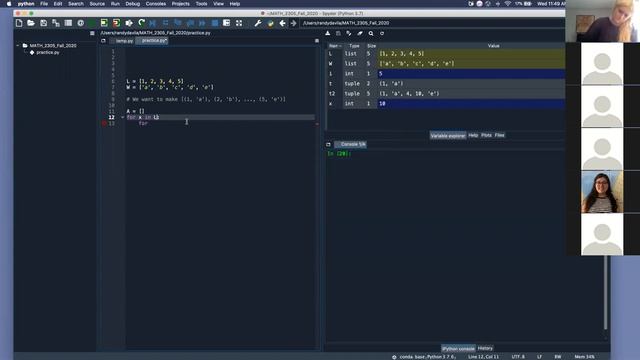Viewport: 640px width, 360px height.
Task: Select variable W list value cell
Action: [471, 64]
